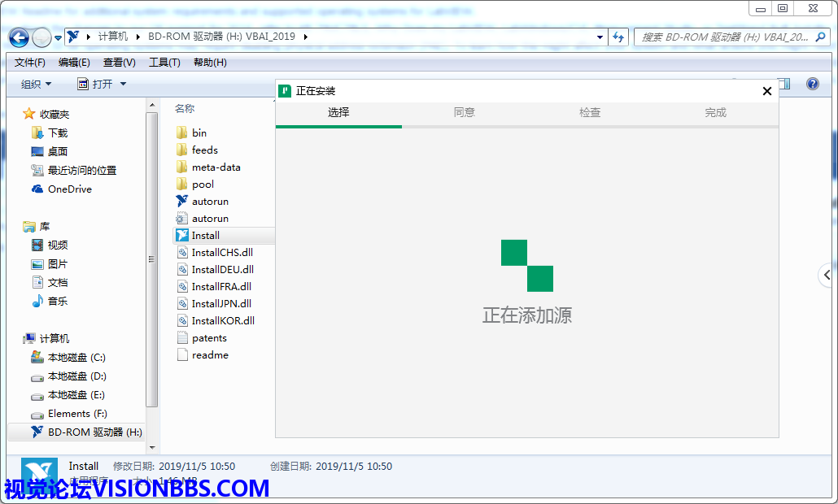Click the BD-ROM drive (H:) icon

tap(37, 432)
